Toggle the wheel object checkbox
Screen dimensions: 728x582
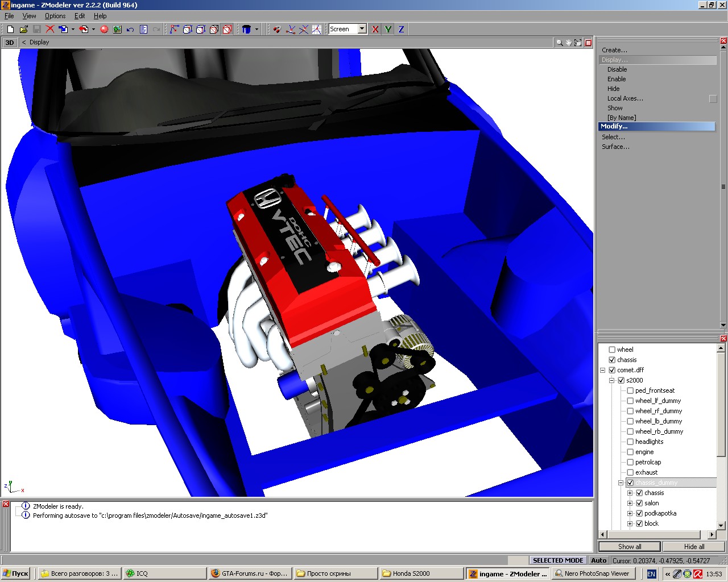[612, 350]
